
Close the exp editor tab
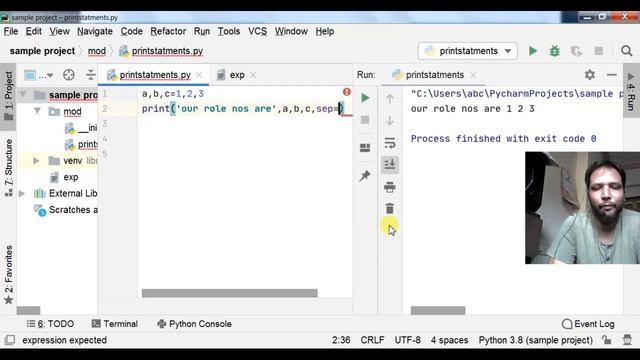click(253, 75)
